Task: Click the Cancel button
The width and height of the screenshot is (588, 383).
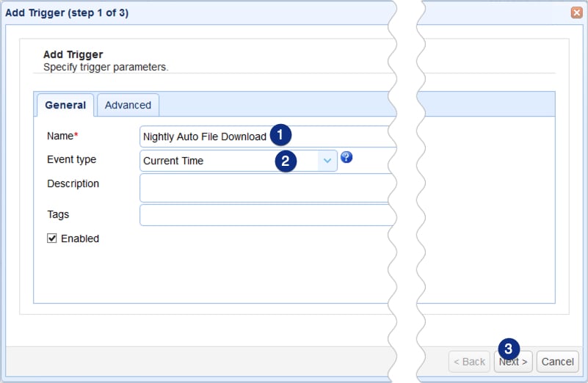Action: [557, 361]
